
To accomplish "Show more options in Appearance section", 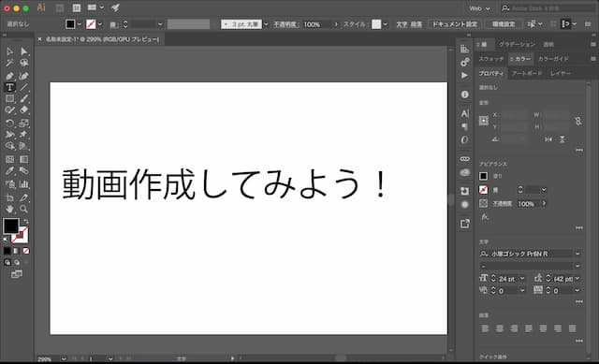I will click(x=579, y=227).
